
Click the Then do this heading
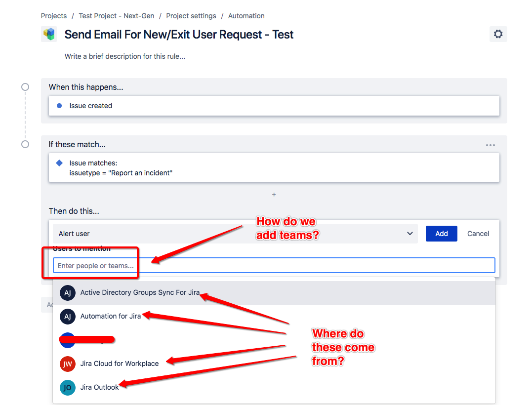74,211
